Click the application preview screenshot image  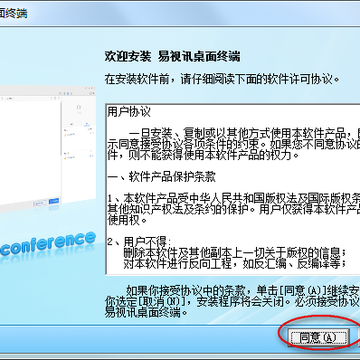tap(48, 148)
